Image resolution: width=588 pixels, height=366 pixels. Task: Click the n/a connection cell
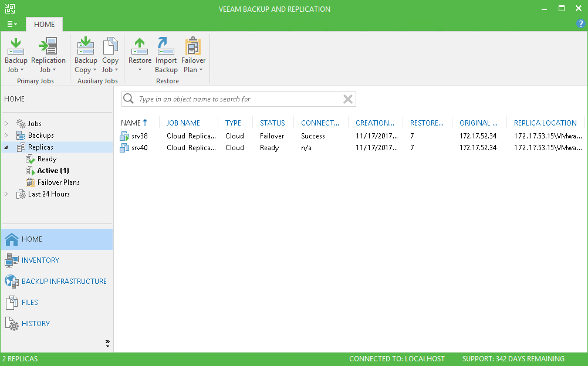pyautogui.click(x=306, y=148)
